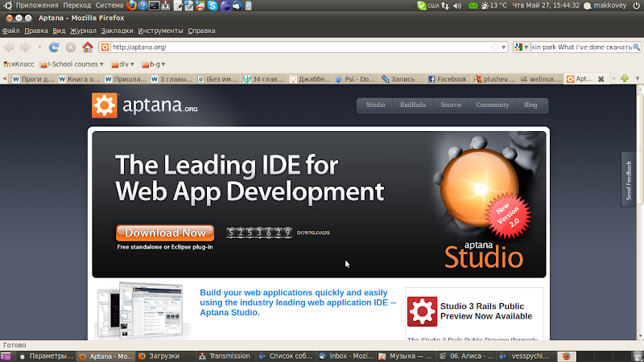The image size is (644, 362).
Task: Go to the Firefox home page
Action: [88, 47]
